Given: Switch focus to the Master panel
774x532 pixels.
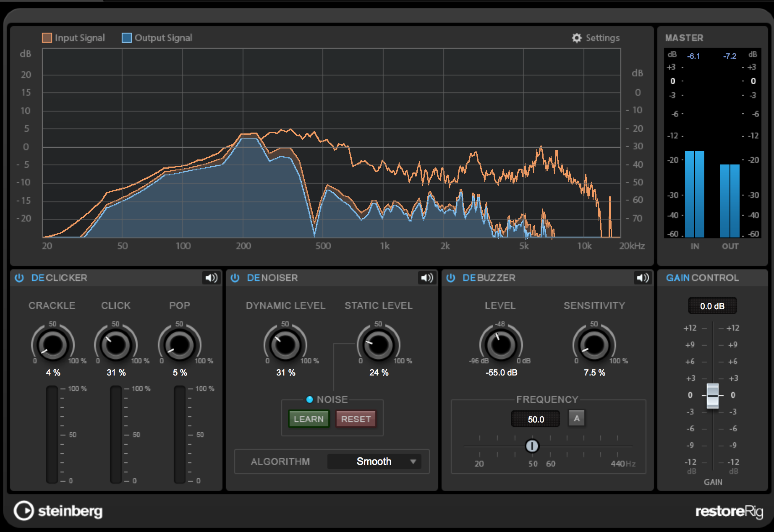Looking at the screenshot, I should 684,38.
